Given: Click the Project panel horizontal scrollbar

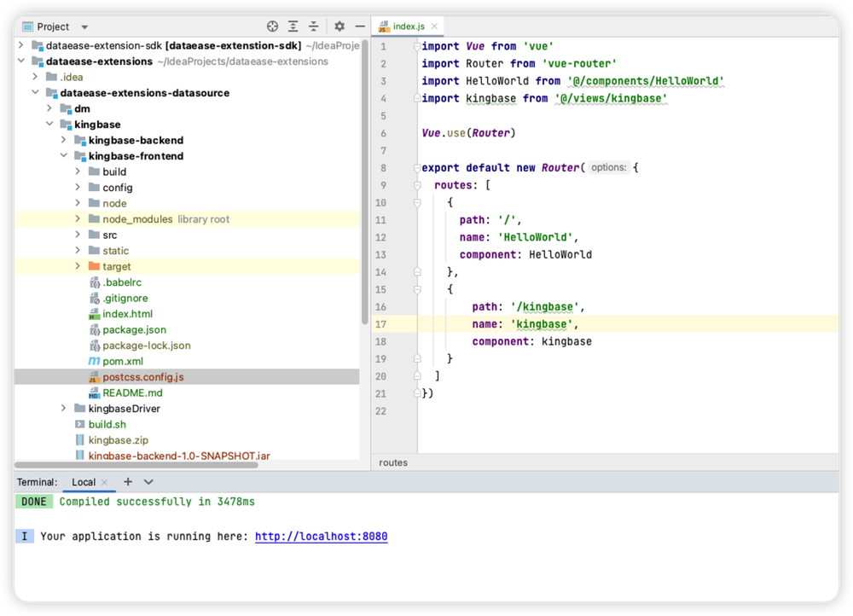Looking at the screenshot, I should pos(136,465).
